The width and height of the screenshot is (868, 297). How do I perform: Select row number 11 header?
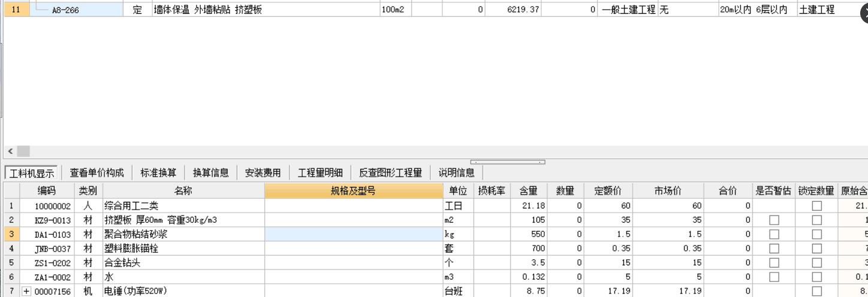[x=16, y=10]
